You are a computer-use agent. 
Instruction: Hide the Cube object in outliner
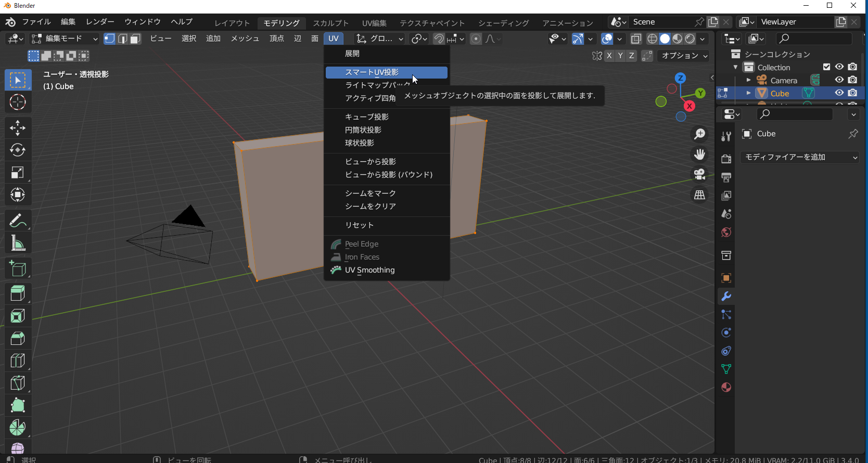pos(839,93)
